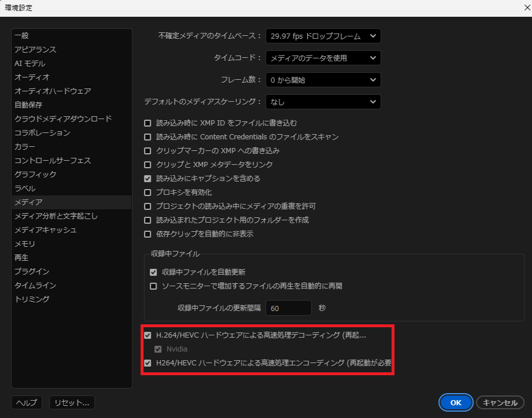
Task: Open the フレーム数 dropdown
Action: [323, 80]
